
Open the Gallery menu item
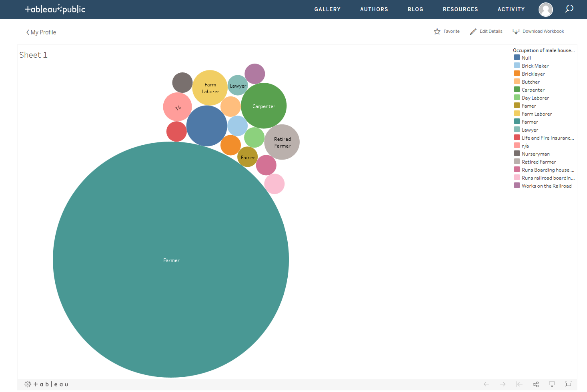[x=327, y=9]
